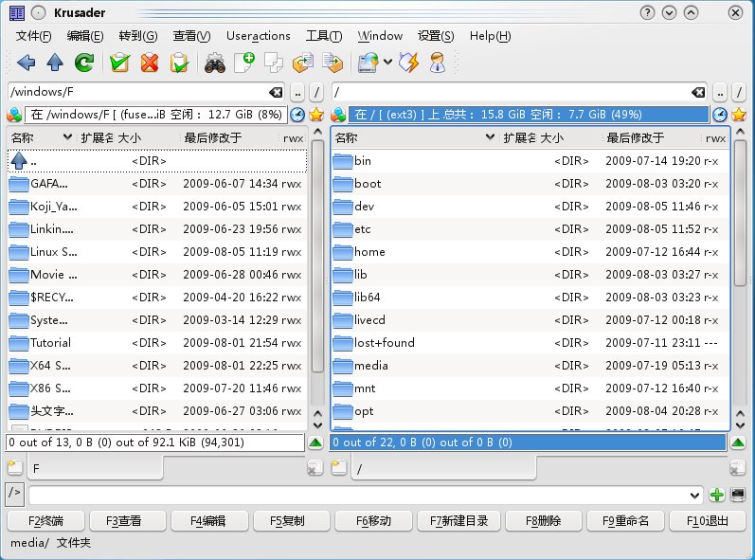
Task: Click the F8删除 button
Action: pos(543,521)
